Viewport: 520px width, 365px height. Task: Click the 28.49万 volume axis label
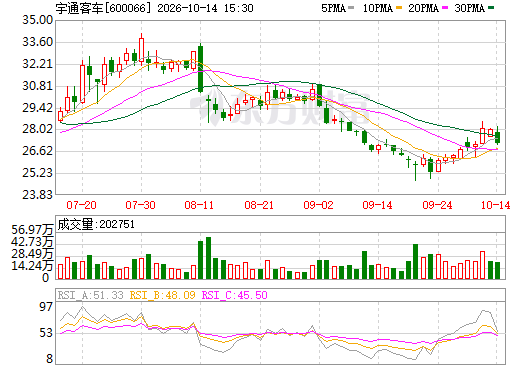coord(32,254)
